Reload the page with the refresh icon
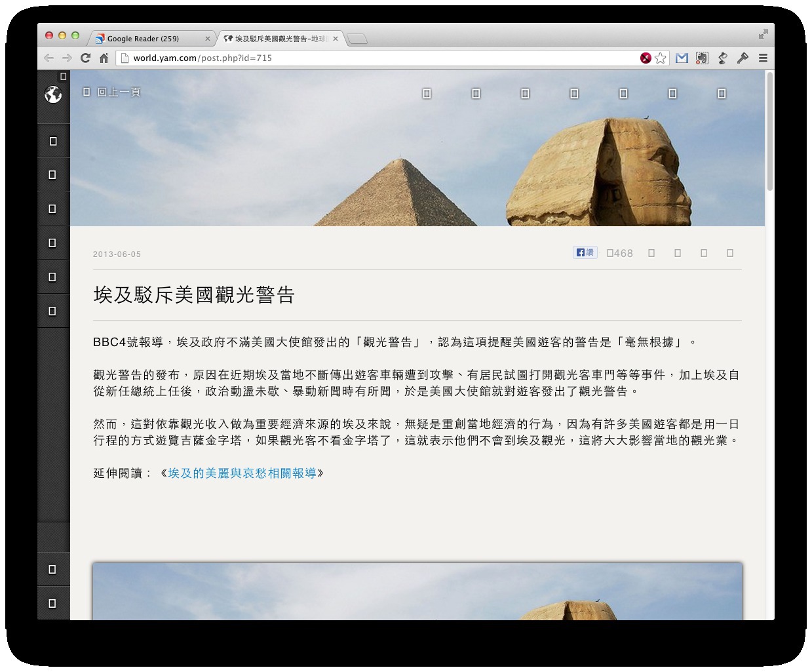Viewport: 812px width, 672px height. pos(85,58)
